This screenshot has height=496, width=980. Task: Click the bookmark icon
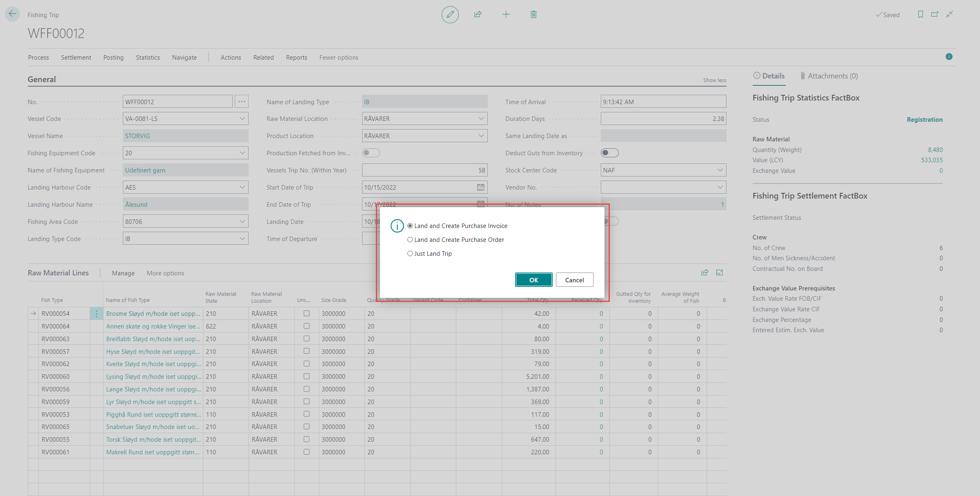click(x=920, y=15)
